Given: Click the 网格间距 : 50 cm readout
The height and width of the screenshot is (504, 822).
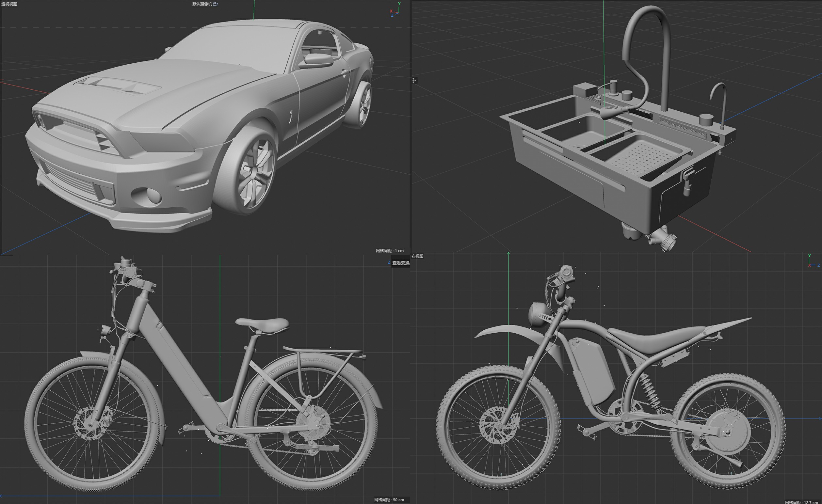Looking at the screenshot, I should (389, 500).
